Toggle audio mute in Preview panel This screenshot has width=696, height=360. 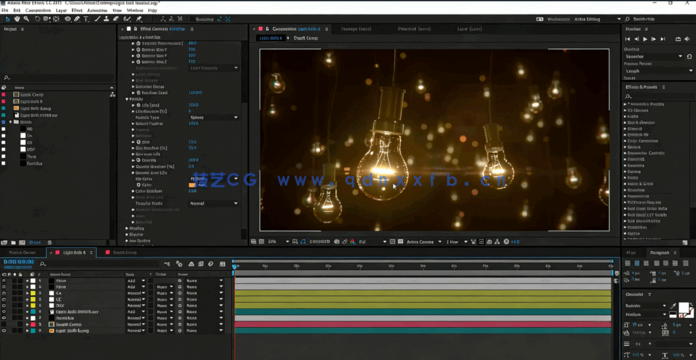tap(687, 39)
